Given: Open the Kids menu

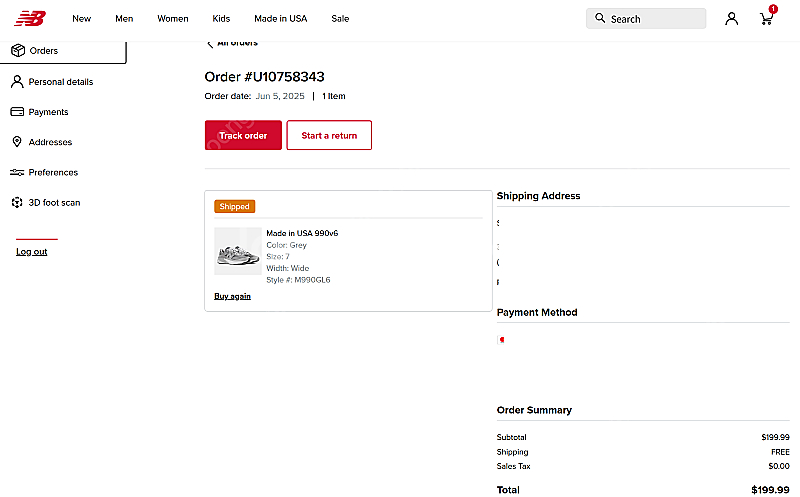Looking at the screenshot, I should 221,19.
